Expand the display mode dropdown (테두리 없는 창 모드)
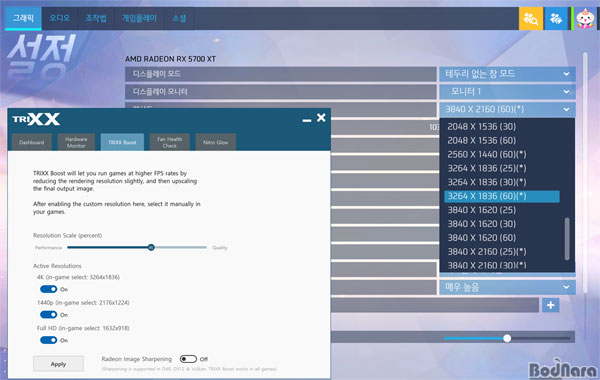This screenshot has width=600, height=380. click(507, 74)
